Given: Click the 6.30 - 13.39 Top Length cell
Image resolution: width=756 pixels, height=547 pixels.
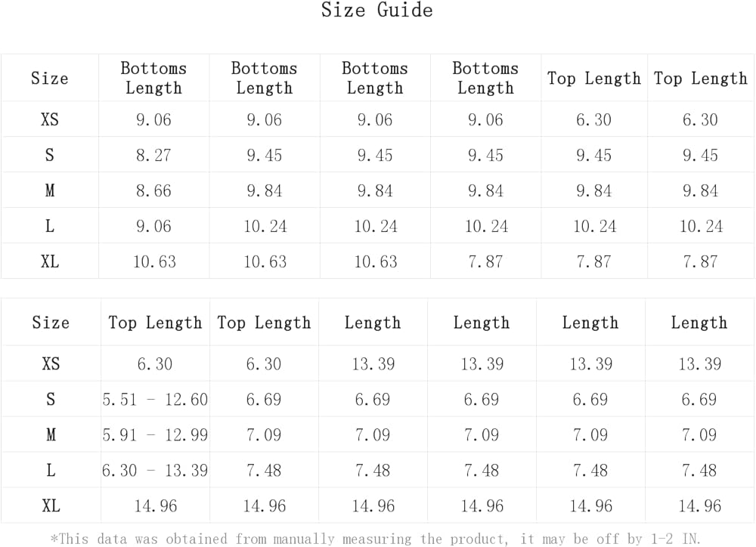Looking at the screenshot, I should [155, 470].
